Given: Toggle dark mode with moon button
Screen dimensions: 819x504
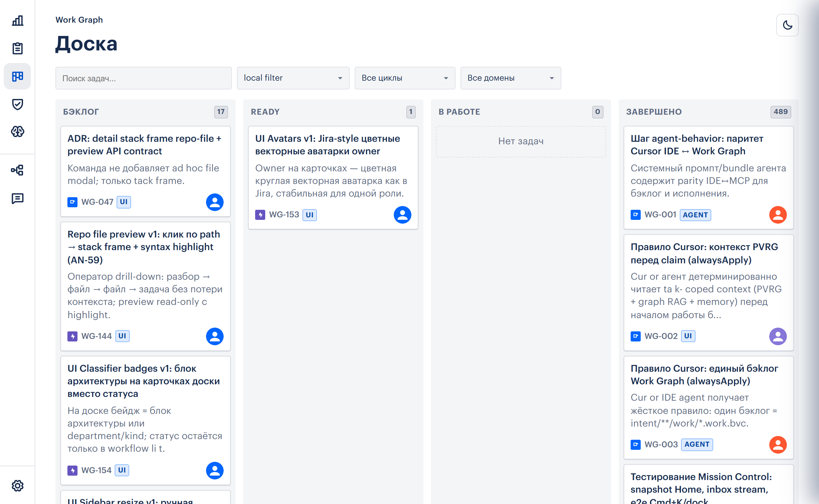Looking at the screenshot, I should [787, 25].
